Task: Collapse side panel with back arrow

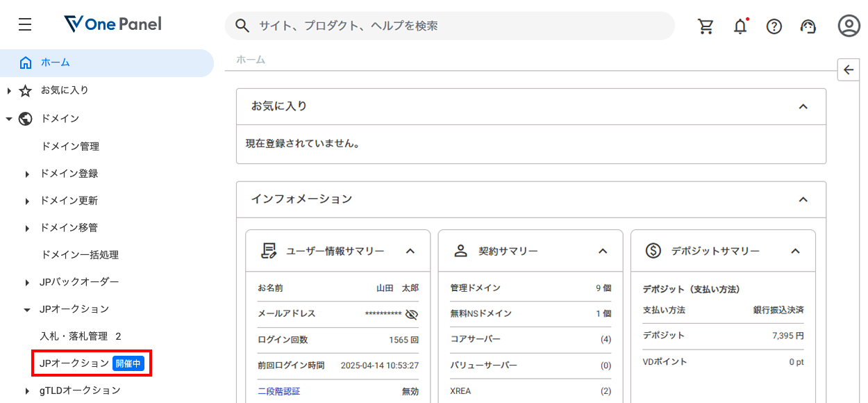Action: click(848, 70)
